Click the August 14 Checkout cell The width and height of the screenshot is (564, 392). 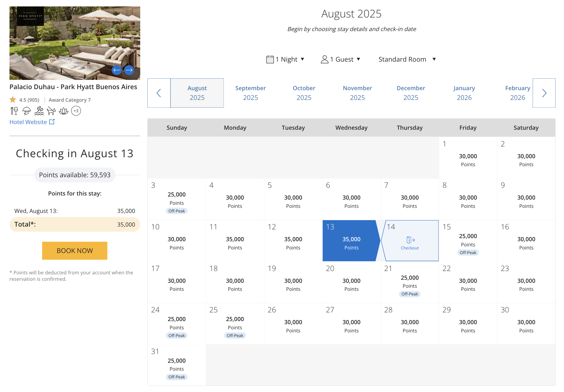410,241
